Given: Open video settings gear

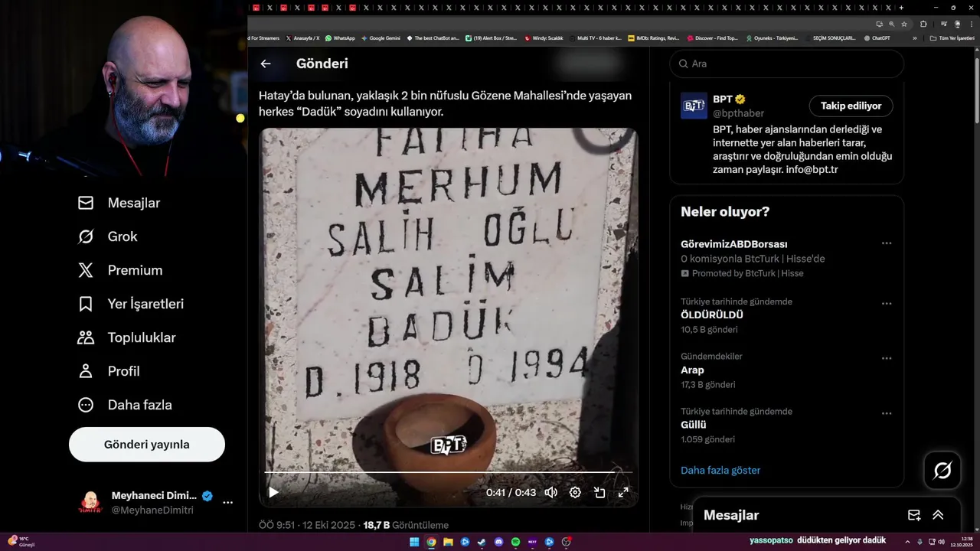Looking at the screenshot, I should point(575,492).
